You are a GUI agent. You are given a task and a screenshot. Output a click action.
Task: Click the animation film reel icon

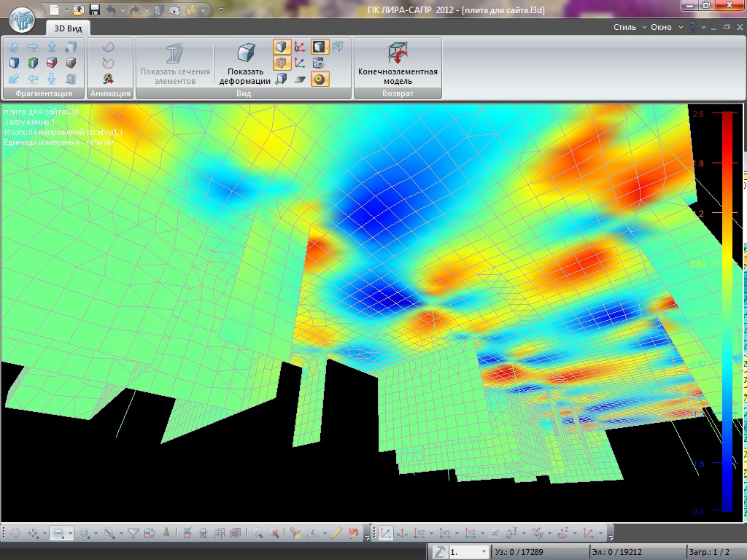coord(108,78)
